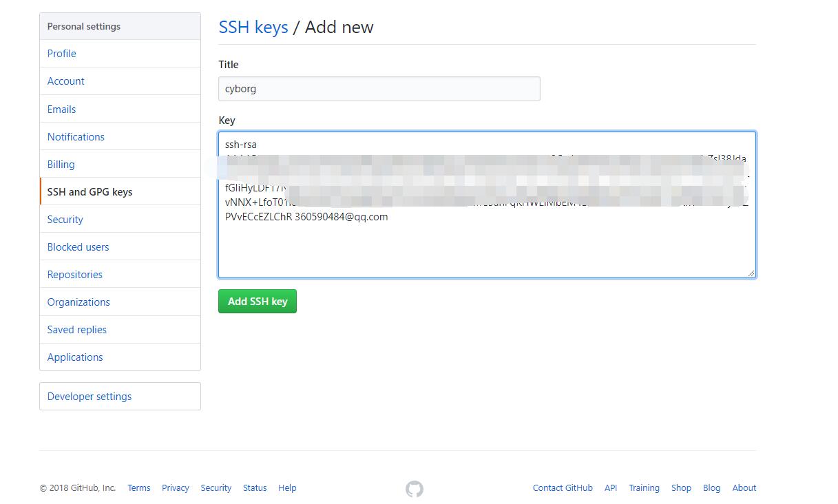This screenshot has height=504, width=838.
Task: Click the Personal settings header text
Action: (84, 26)
